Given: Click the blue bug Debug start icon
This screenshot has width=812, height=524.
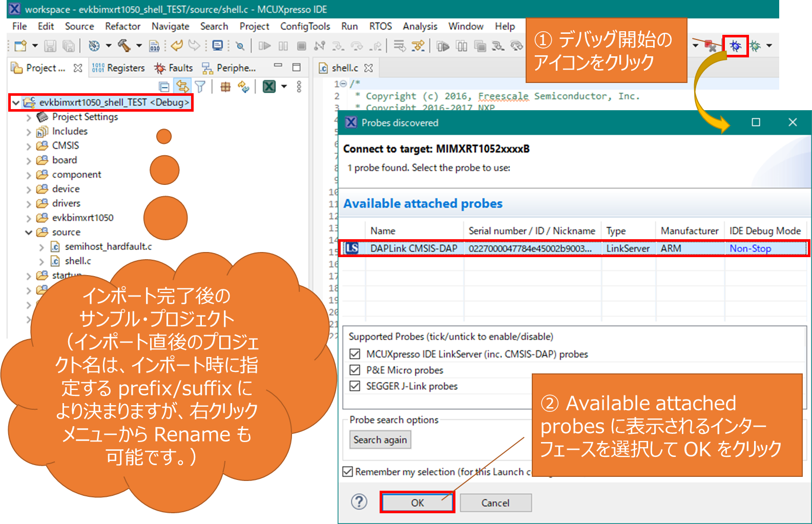Looking at the screenshot, I should coord(735,46).
